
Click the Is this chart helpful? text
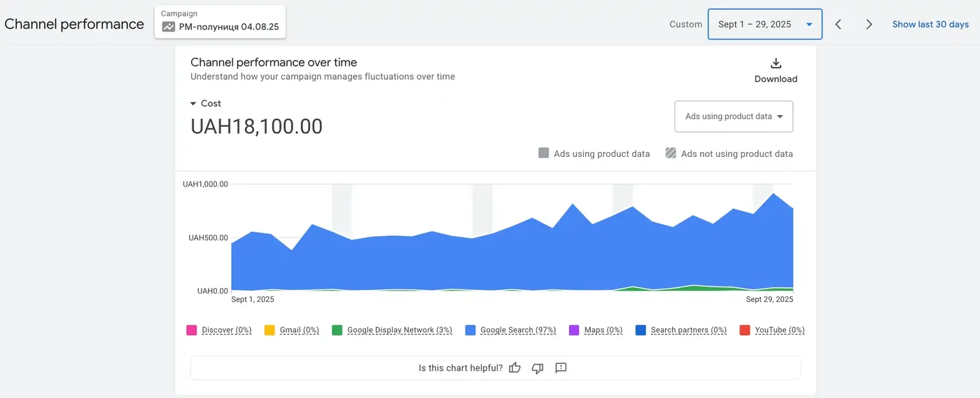[461, 368]
